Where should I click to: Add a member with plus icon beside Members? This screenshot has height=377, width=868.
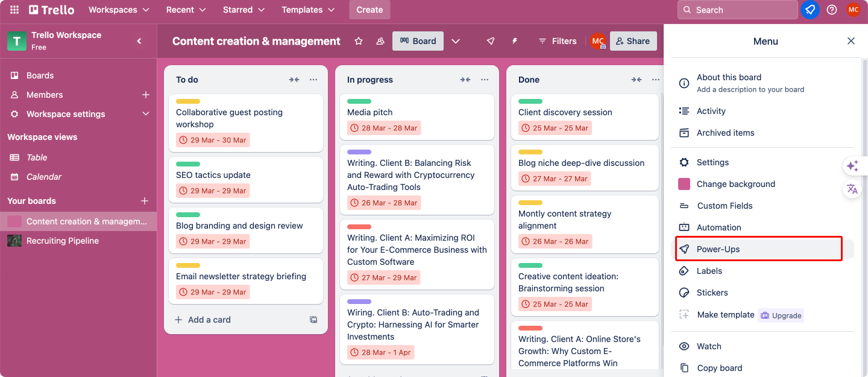[x=145, y=95]
